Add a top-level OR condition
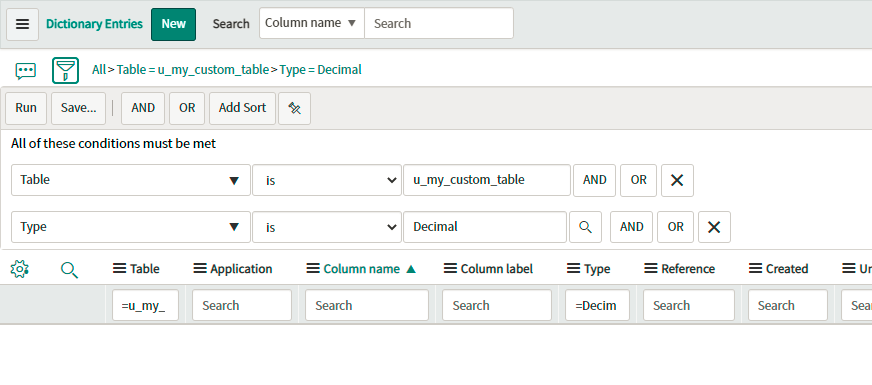Image resolution: width=872 pixels, height=385 pixels. pos(187,108)
